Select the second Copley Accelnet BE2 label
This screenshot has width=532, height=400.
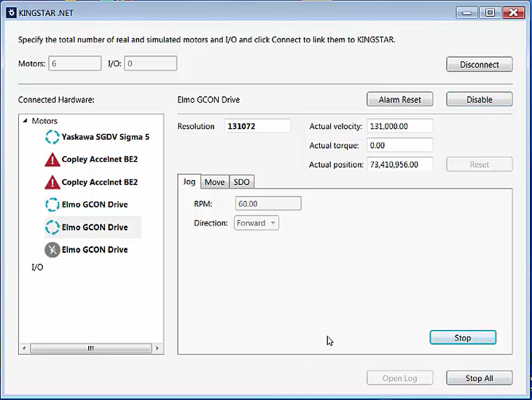coord(100,182)
